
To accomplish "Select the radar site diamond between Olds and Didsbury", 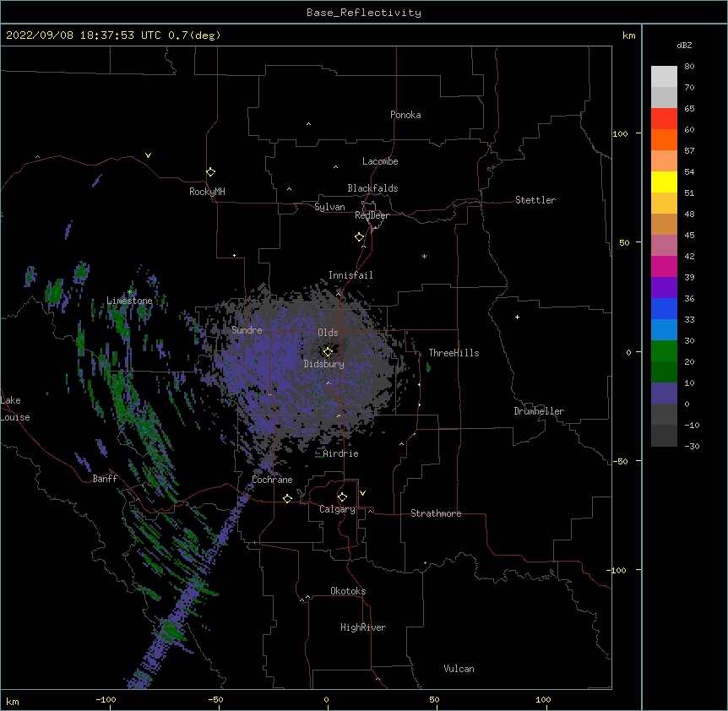I will point(328,352).
